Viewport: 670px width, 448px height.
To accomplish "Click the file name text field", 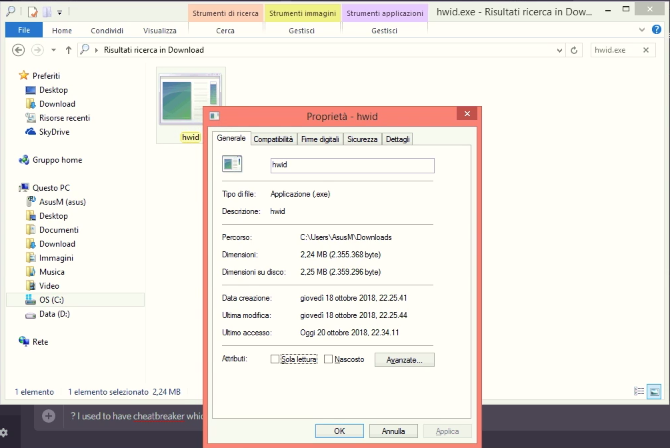I will (351, 165).
